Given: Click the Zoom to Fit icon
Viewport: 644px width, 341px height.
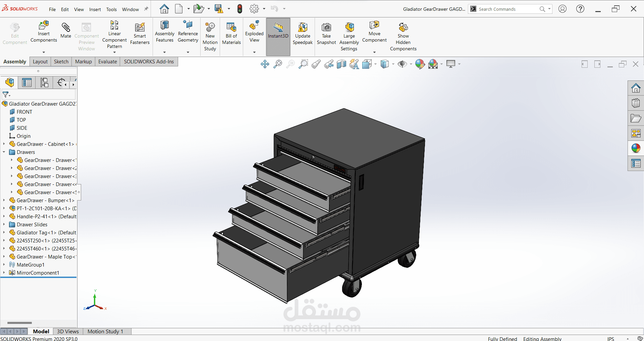Looking at the screenshot, I should pos(278,64).
